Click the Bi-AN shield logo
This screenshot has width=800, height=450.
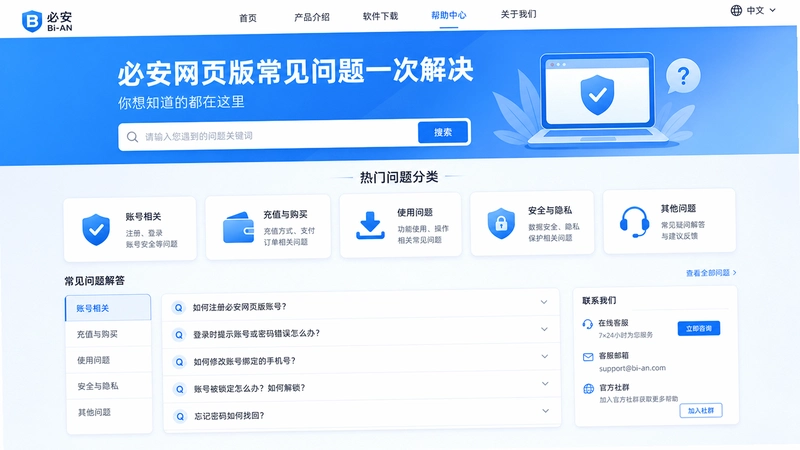[x=32, y=21]
